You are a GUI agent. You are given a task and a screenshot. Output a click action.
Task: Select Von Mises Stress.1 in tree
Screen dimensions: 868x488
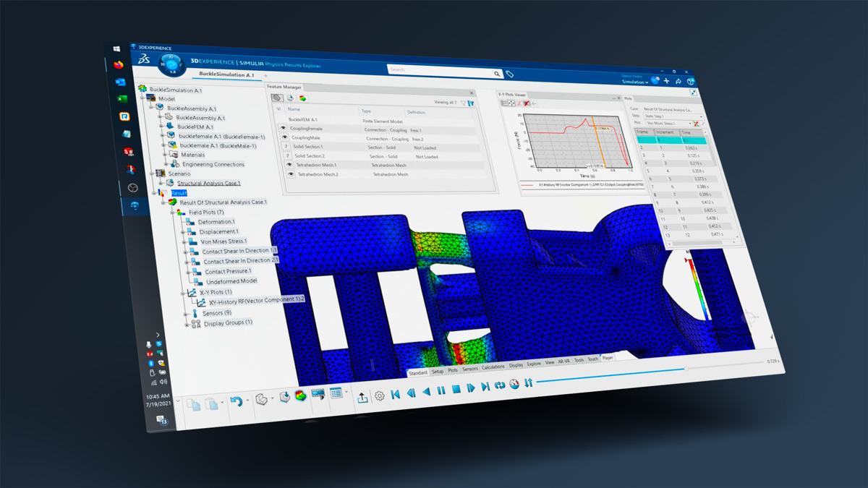click(x=224, y=241)
